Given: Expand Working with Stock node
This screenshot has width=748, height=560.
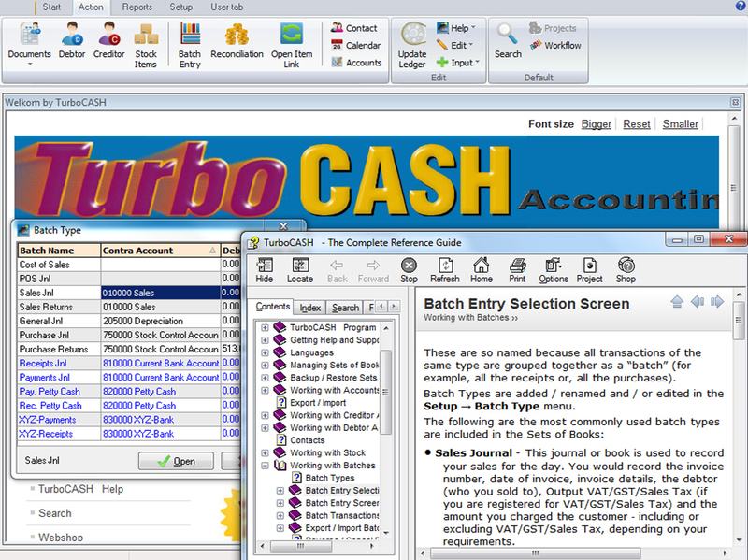Looking at the screenshot, I should (x=265, y=452).
